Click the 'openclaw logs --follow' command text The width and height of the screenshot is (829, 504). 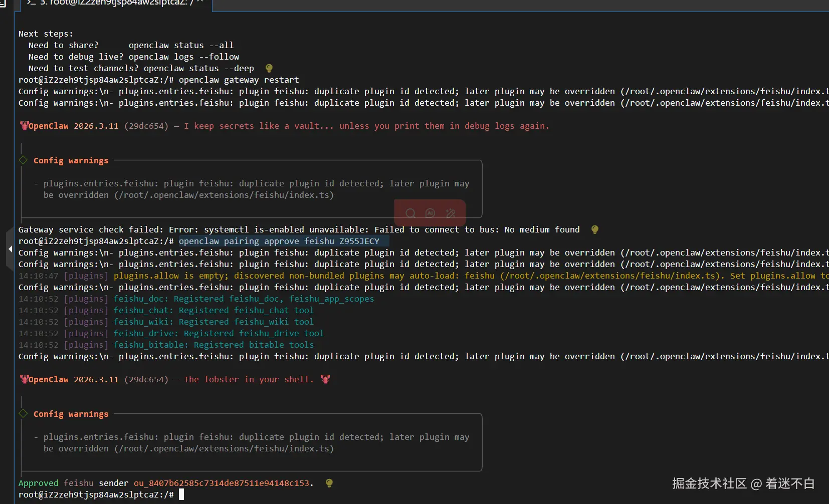click(x=183, y=57)
